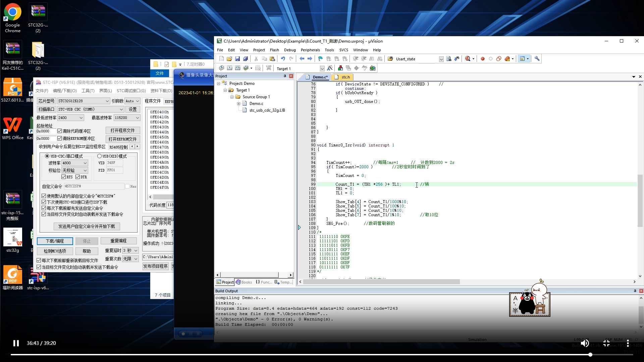Open Configuration with the wrench icon
The width and height of the screenshot is (644, 362).
coord(537,59)
